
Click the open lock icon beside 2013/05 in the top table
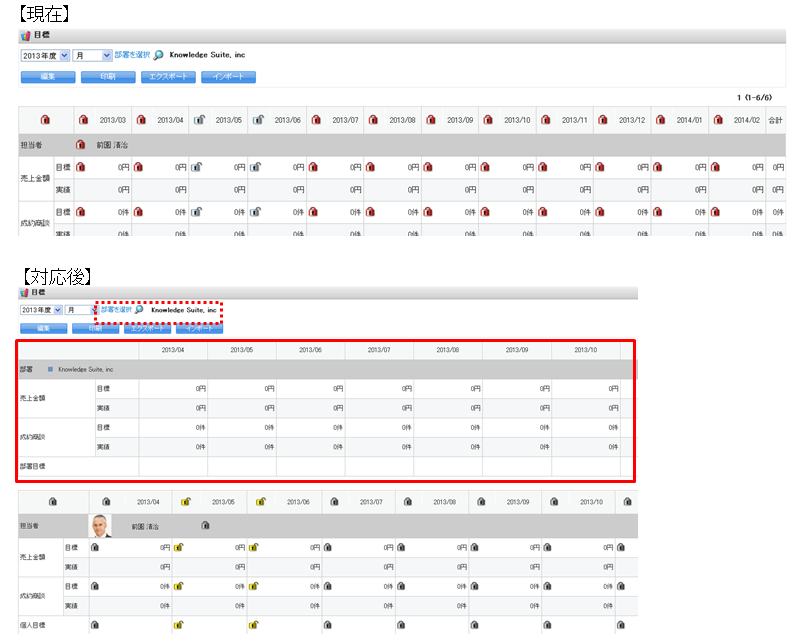(x=199, y=120)
